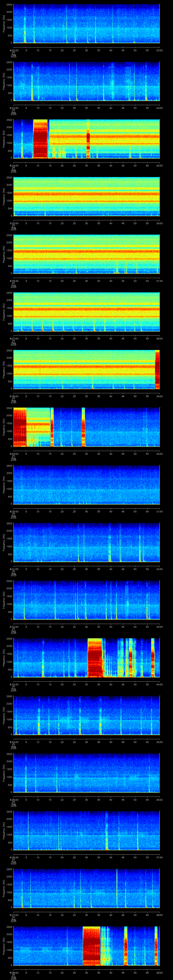Click the 8:24:00 start time label
This screenshot has height=980, width=173.
coord(14,166)
